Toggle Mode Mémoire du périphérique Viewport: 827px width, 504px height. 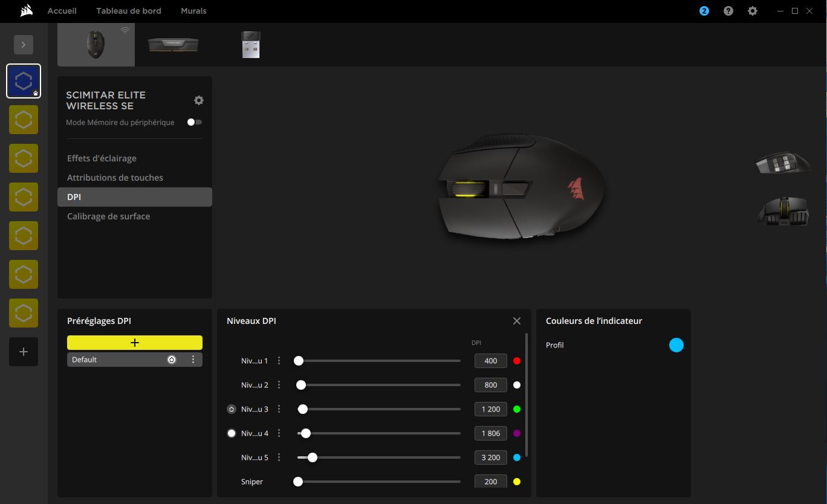tap(194, 121)
